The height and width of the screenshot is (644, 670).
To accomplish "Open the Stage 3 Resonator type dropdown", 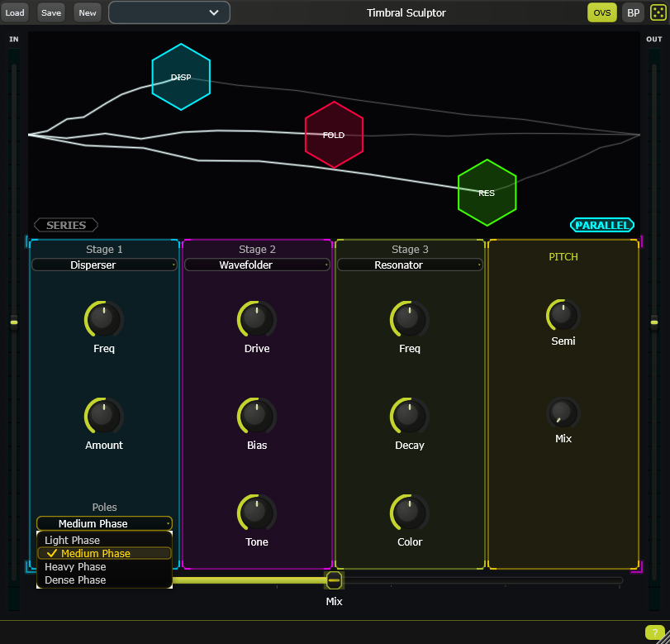I will tap(410, 265).
